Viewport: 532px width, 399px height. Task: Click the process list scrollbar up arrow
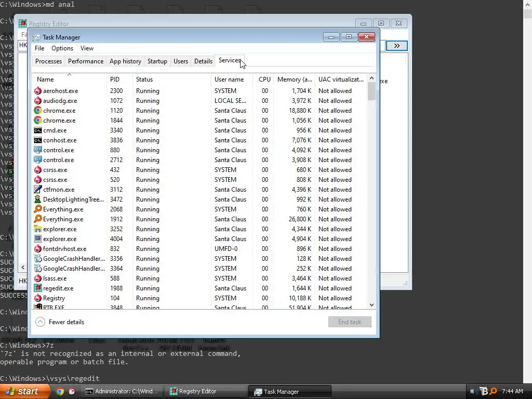click(x=371, y=78)
